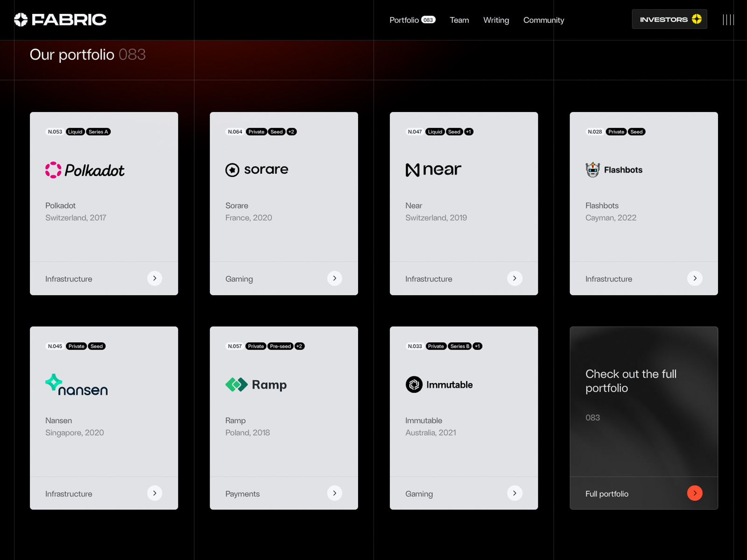Open the four-bar menu icon
The image size is (747, 560).
tap(728, 20)
